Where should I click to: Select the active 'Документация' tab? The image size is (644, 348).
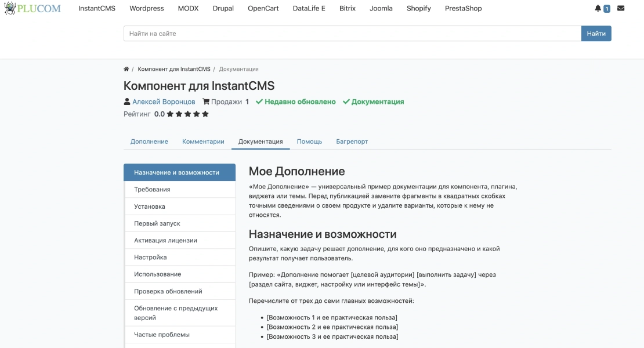point(261,142)
